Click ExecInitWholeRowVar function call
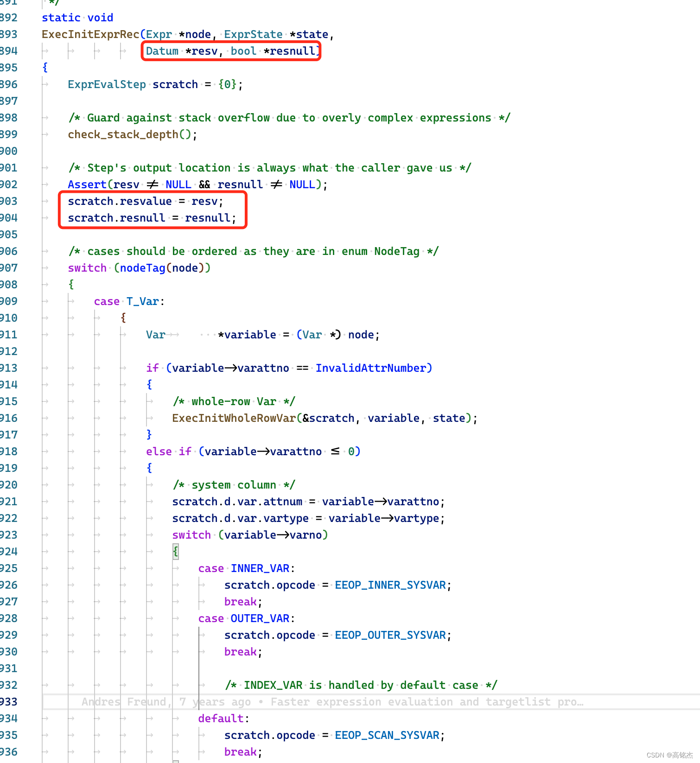Screen dimensions: 700x763 click(x=234, y=418)
